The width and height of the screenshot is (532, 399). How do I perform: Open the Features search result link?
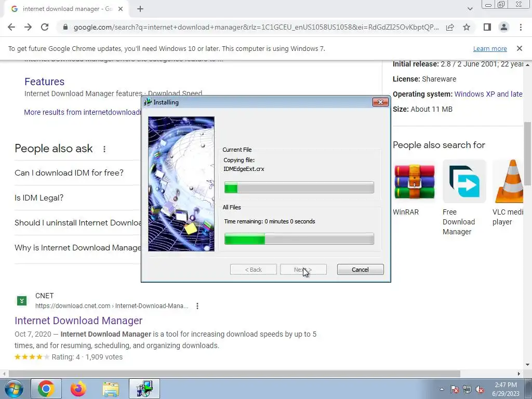coord(45,82)
